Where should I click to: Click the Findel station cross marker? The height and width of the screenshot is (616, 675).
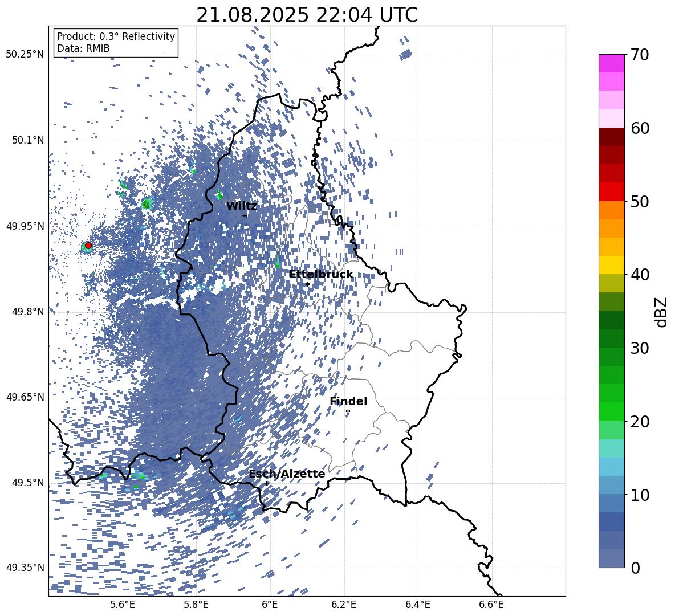(x=348, y=411)
